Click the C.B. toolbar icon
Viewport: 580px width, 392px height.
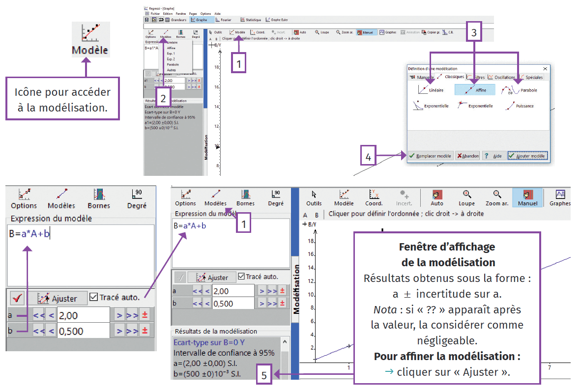[x=448, y=32]
